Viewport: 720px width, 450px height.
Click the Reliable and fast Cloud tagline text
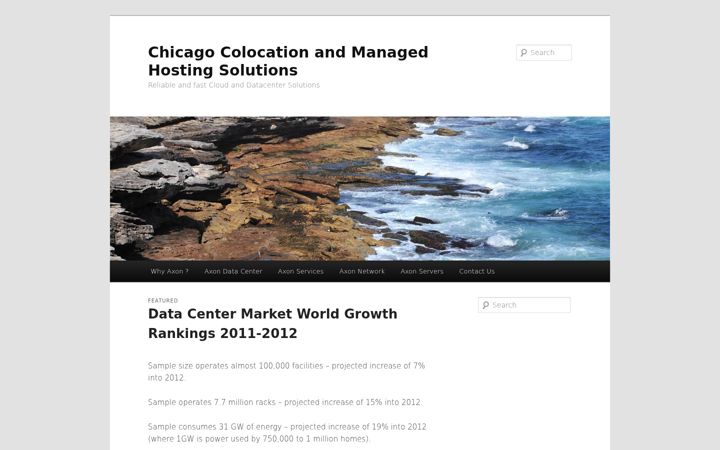234,85
